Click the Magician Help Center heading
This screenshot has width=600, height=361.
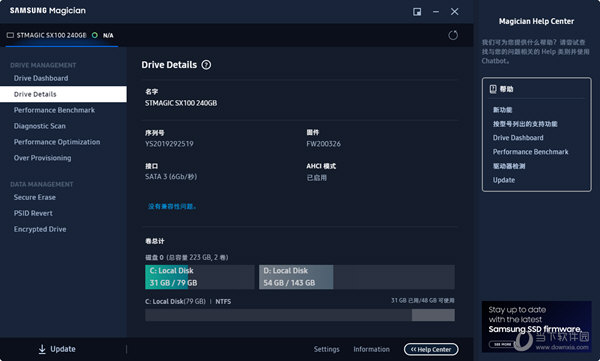pyautogui.click(x=536, y=21)
